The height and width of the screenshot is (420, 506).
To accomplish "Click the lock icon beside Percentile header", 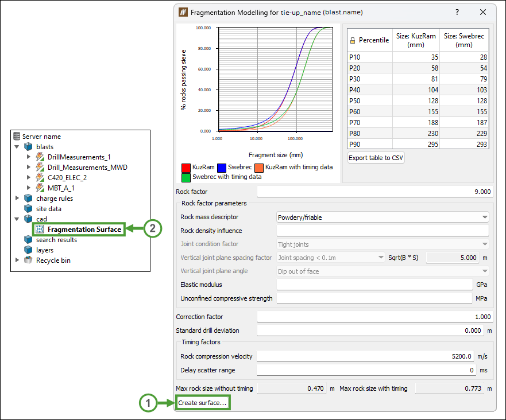I will (x=353, y=40).
